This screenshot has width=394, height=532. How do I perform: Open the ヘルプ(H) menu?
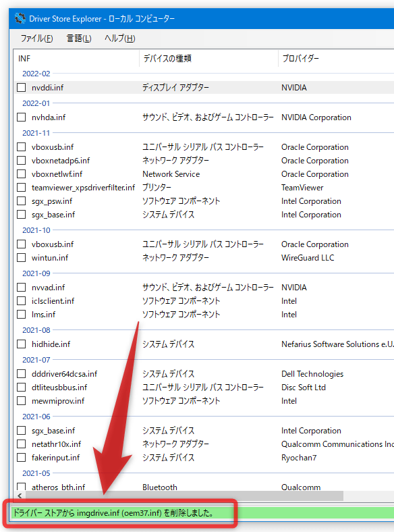tap(119, 38)
